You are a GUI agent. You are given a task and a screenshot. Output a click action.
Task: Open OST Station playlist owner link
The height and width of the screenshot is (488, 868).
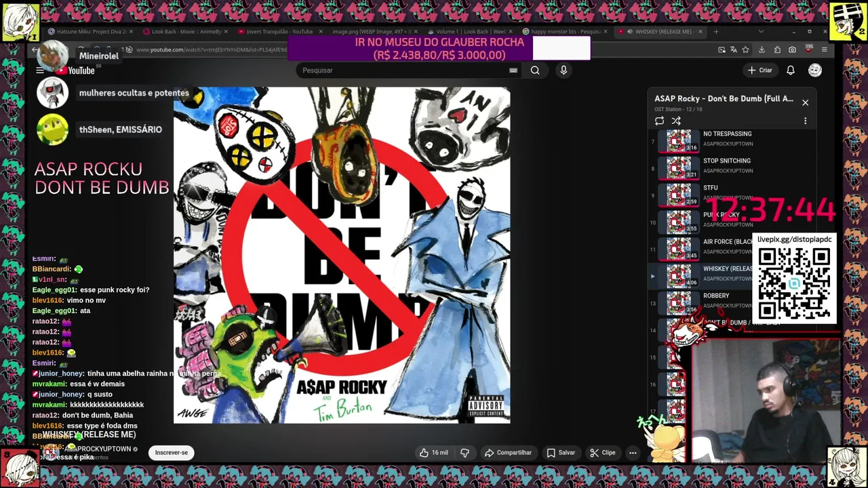click(667, 109)
